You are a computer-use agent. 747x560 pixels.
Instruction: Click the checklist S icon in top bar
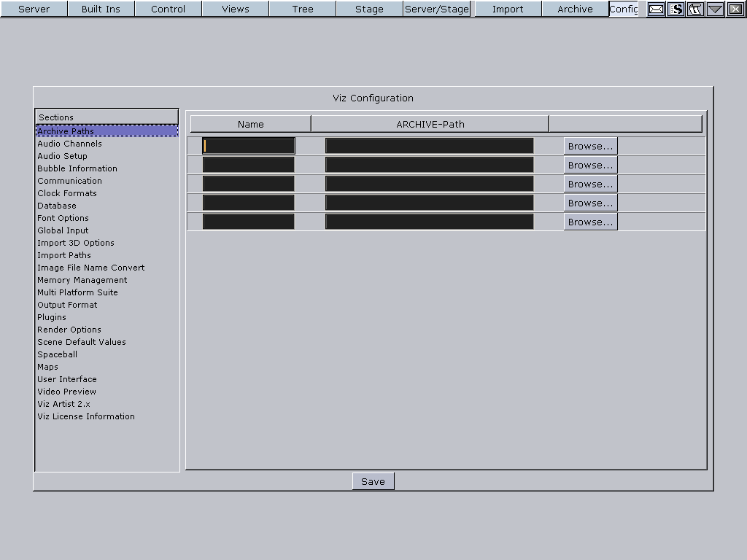tap(676, 9)
